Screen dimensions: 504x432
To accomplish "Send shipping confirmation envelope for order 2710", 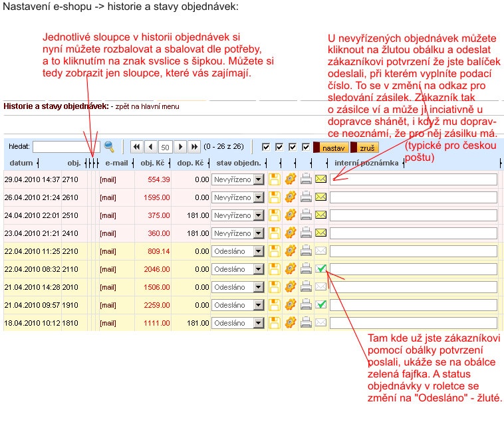I will [x=320, y=179].
